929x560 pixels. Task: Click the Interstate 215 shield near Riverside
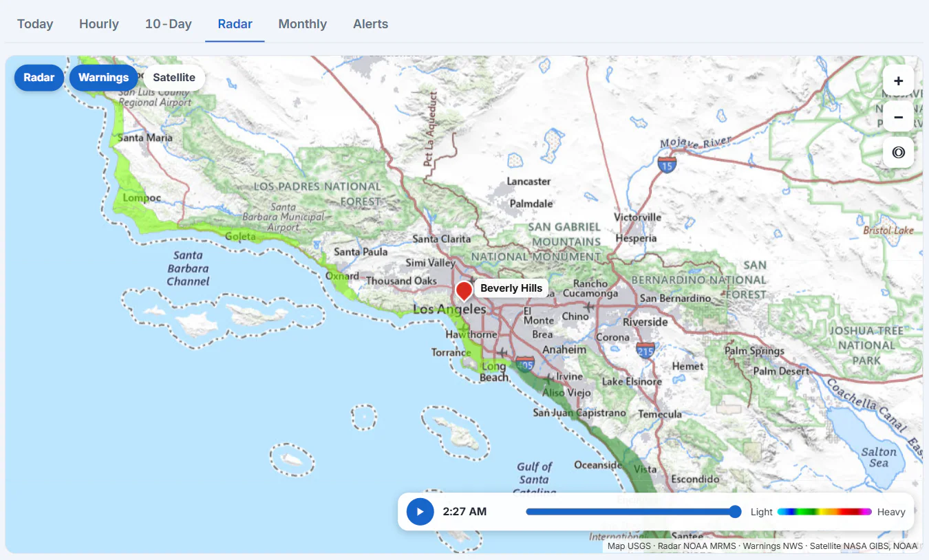tap(645, 350)
